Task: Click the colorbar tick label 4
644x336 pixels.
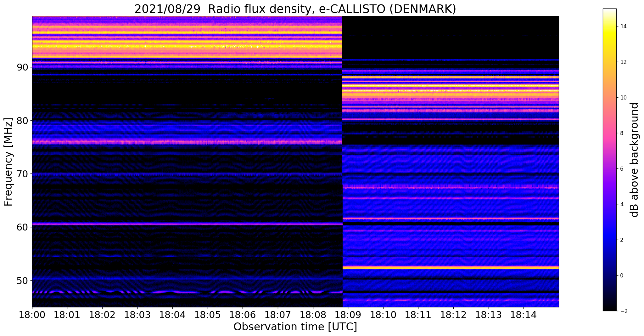Action: (622, 204)
